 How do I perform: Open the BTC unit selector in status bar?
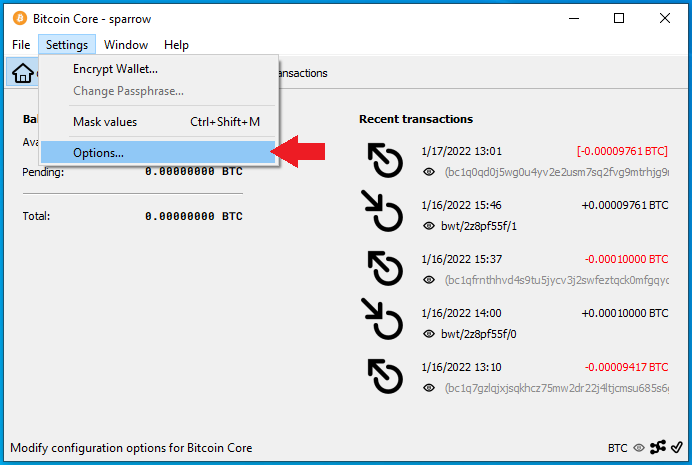coord(617,448)
